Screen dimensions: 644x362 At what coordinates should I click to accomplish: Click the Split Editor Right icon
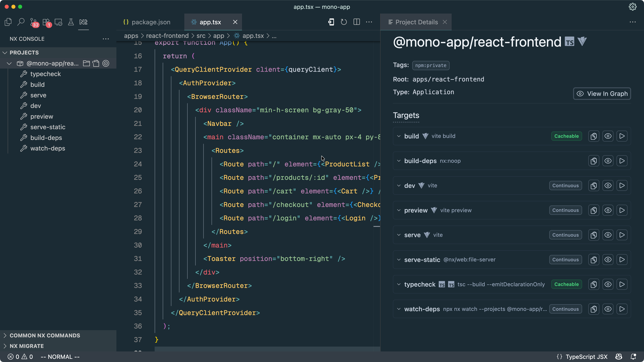(x=357, y=22)
